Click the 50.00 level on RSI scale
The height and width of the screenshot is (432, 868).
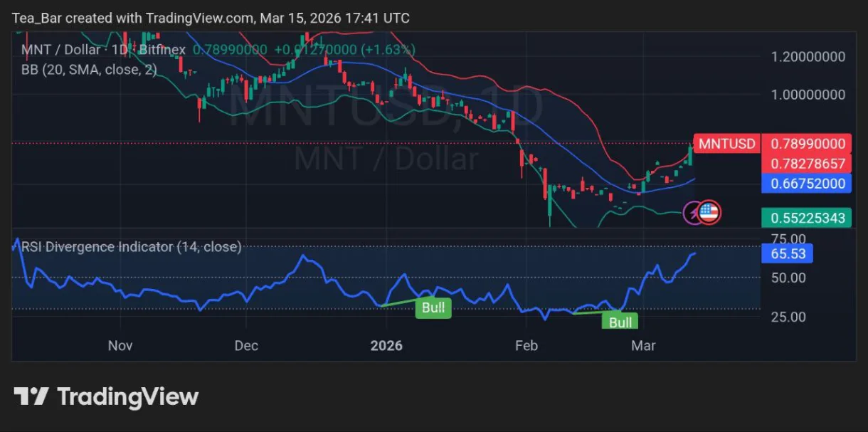pos(788,278)
